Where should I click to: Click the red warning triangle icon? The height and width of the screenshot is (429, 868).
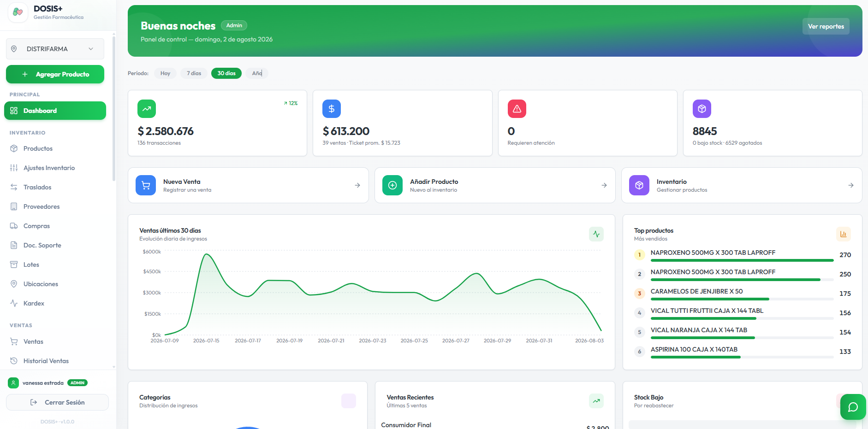click(x=517, y=109)
